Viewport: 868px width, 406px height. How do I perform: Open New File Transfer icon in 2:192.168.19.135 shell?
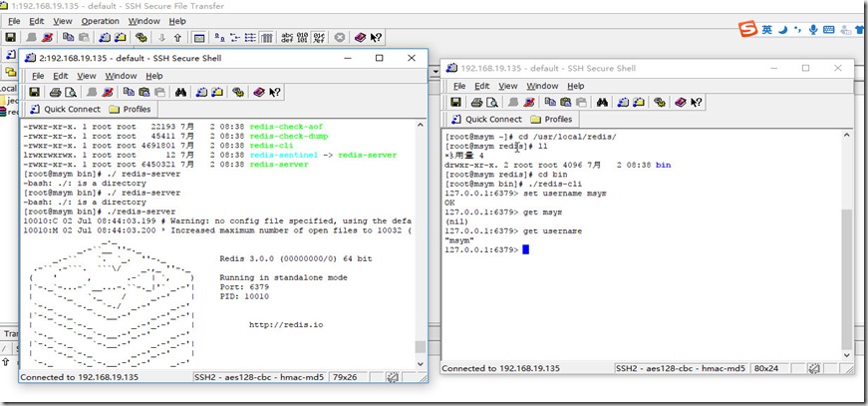click(x=217, y=92)
